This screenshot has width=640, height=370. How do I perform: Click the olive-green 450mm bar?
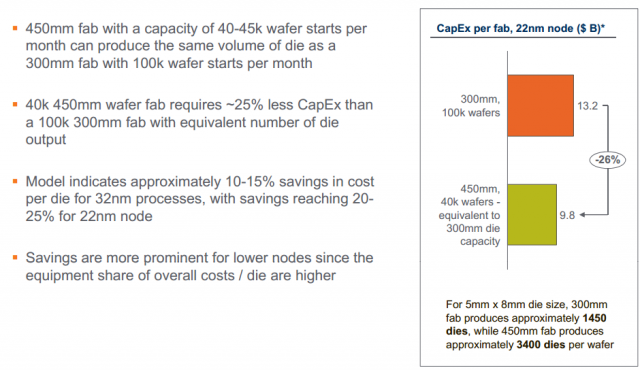pos(532,215)
